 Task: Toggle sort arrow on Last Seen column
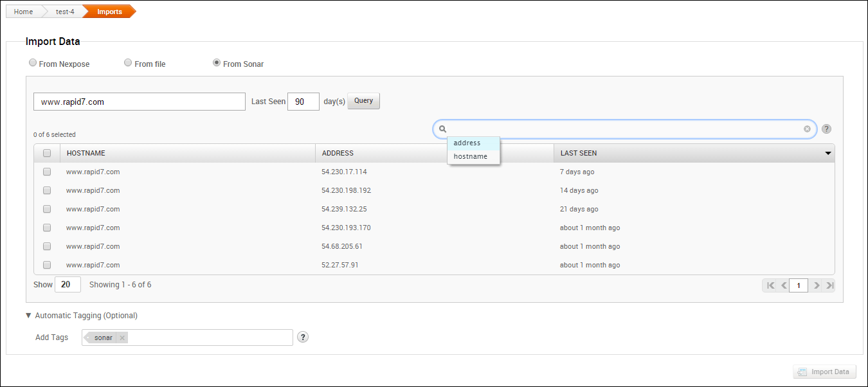828,154
